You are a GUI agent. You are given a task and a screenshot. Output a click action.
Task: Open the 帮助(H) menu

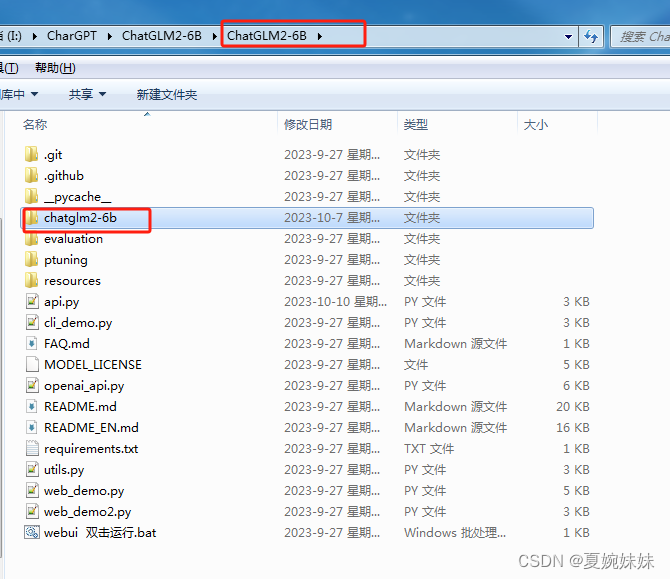click(55, 68)
